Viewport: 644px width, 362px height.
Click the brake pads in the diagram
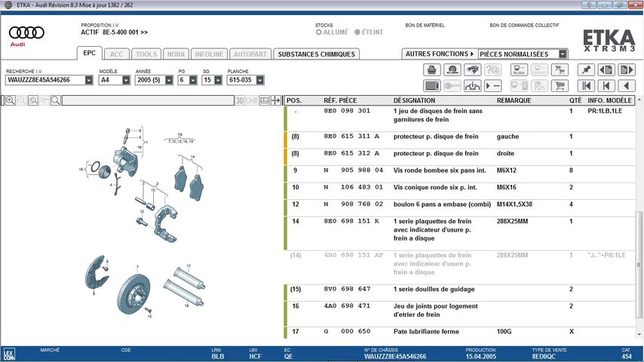[189, 184]
